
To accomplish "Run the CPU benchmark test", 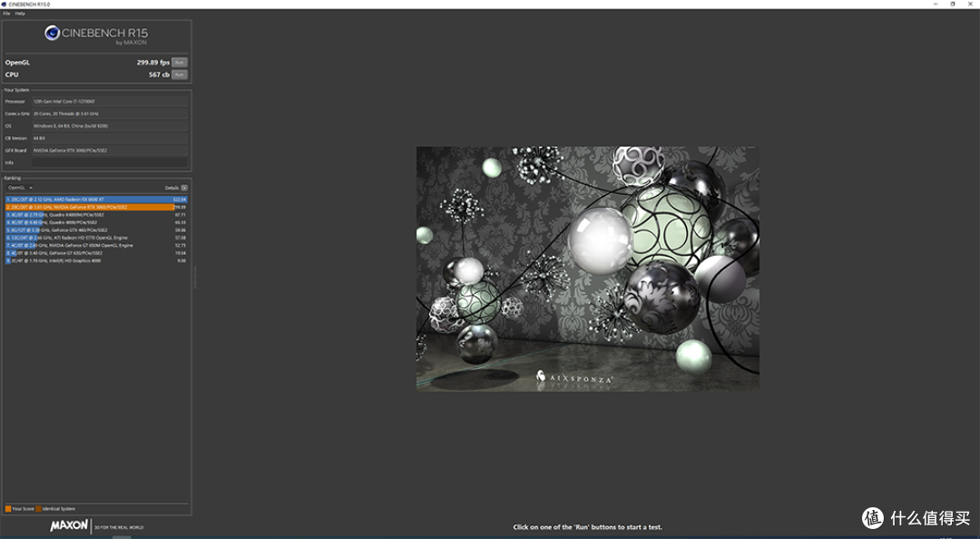I will point(180,74).
